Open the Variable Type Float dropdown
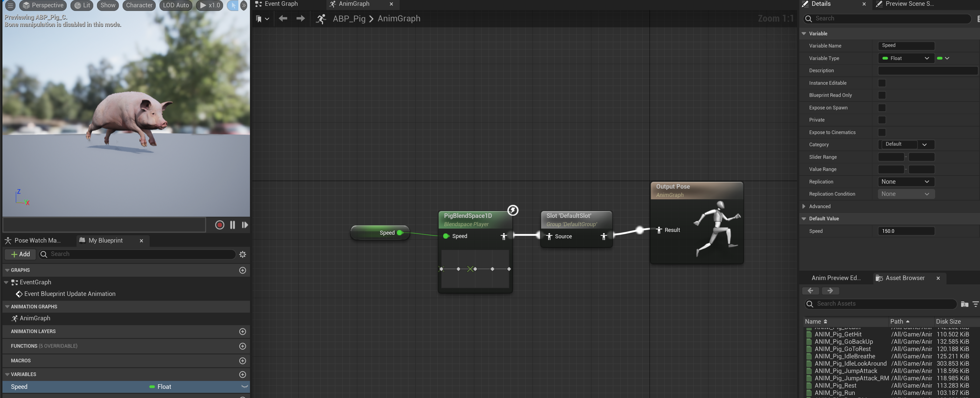The image size is (980, 398). pyautogui.click(x=905, y=58)
